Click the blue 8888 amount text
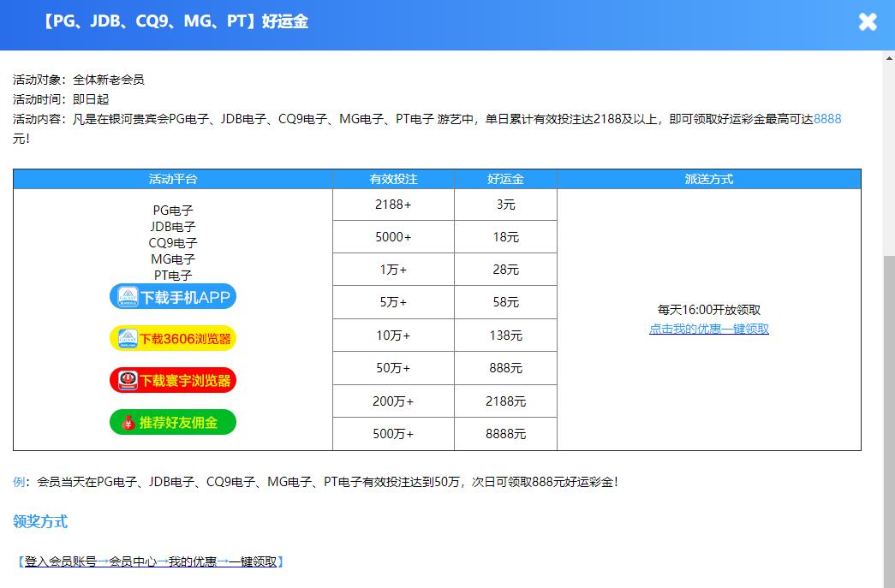The height and width of the screenshot is (588, 895). [826, 119]
